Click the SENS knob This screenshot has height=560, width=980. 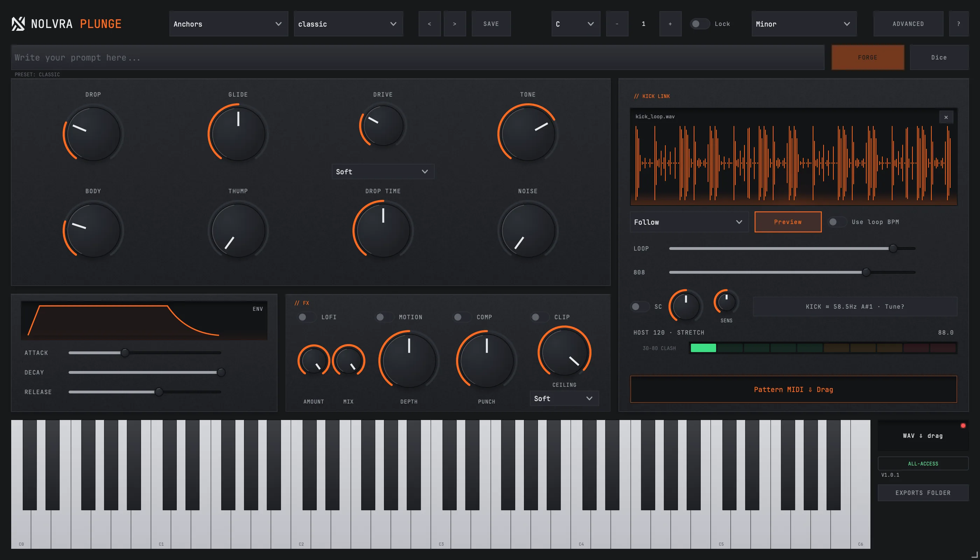click(x=727, y=302)
